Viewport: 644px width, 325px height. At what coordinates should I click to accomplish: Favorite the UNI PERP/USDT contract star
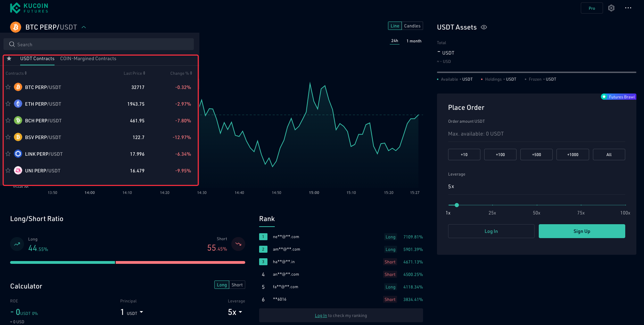coord(8,170)
